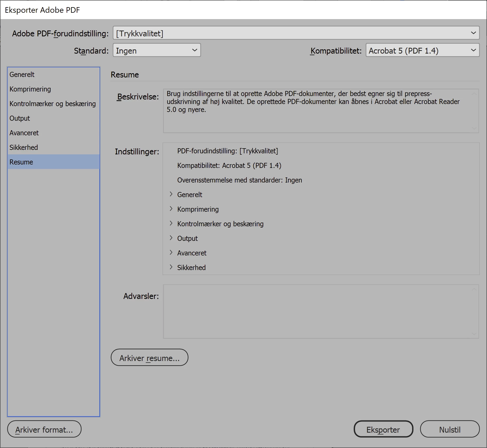Open the Standard dropdown showing Ingen
Image resolution: width=487 pixels, height=448 pixels.
coord(157,50)
